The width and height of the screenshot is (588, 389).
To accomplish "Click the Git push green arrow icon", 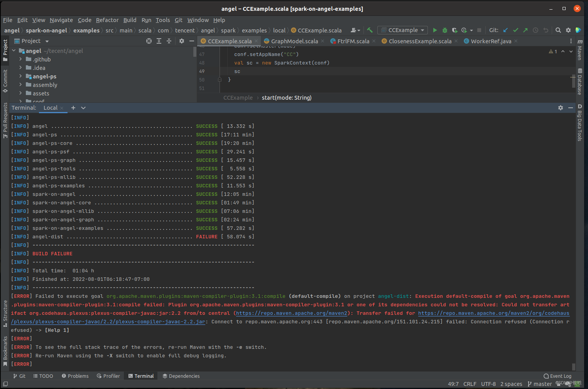I will click(525, 30).
